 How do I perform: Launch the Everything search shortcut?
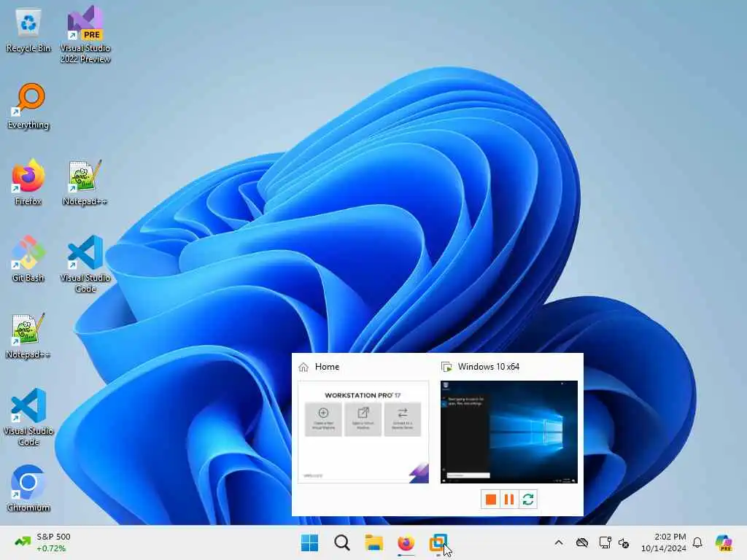28,106
